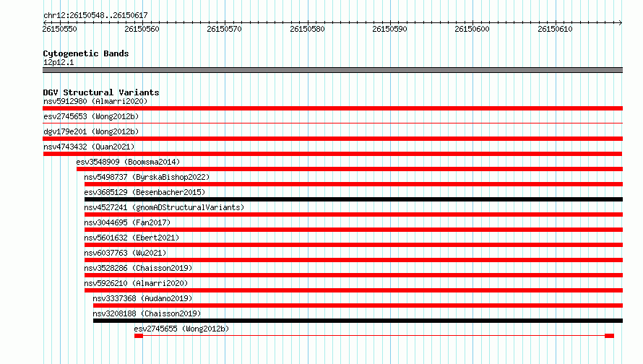This screenshot has width=643, height=364.
Task: Click ruler position 26150600
Action: tap(472, 29)
